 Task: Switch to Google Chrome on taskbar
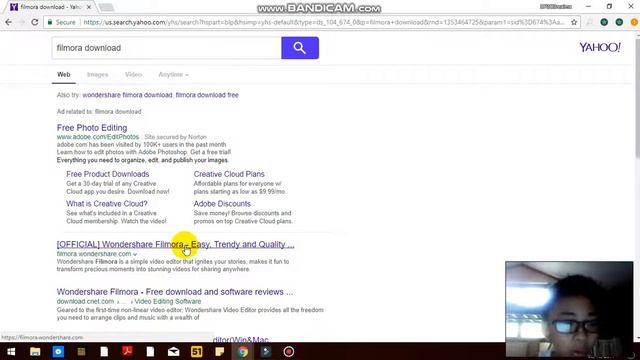coord(243,351)
